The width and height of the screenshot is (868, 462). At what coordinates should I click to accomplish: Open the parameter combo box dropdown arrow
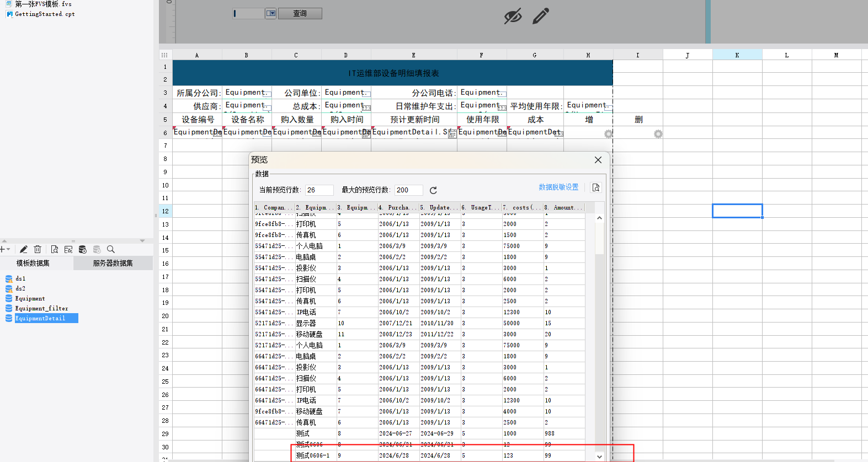point(270,13)
